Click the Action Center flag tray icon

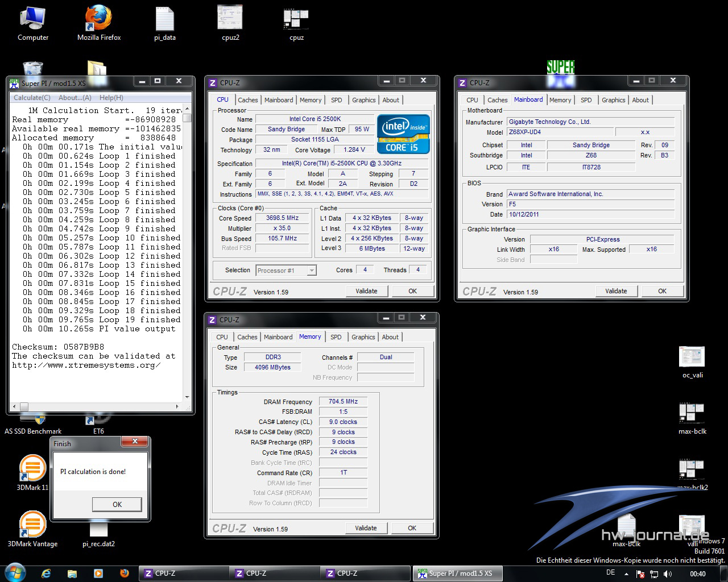click(640, 574)
